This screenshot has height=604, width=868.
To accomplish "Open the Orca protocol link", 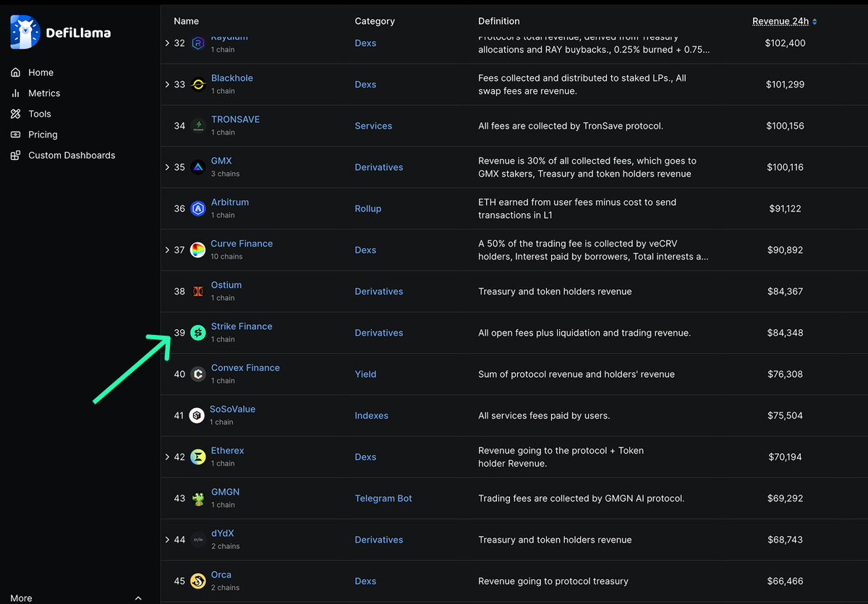I will (x=221, y=575).
